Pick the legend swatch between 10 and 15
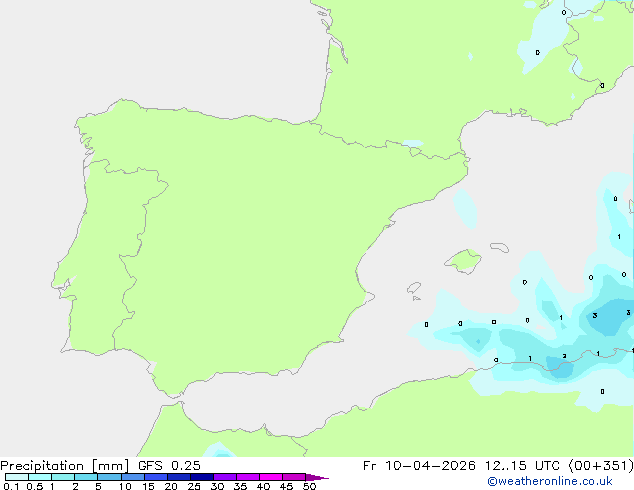This screenshot has width=634, height=490. pos(133,477)
